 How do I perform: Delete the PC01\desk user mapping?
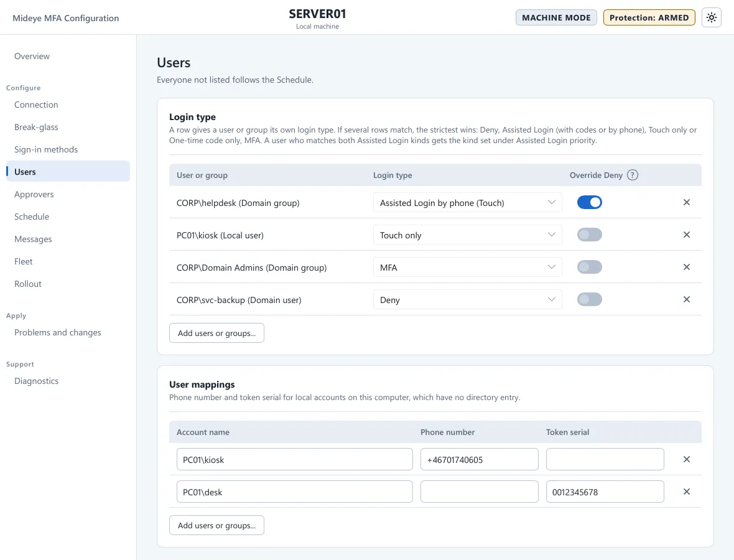(686, 492)
